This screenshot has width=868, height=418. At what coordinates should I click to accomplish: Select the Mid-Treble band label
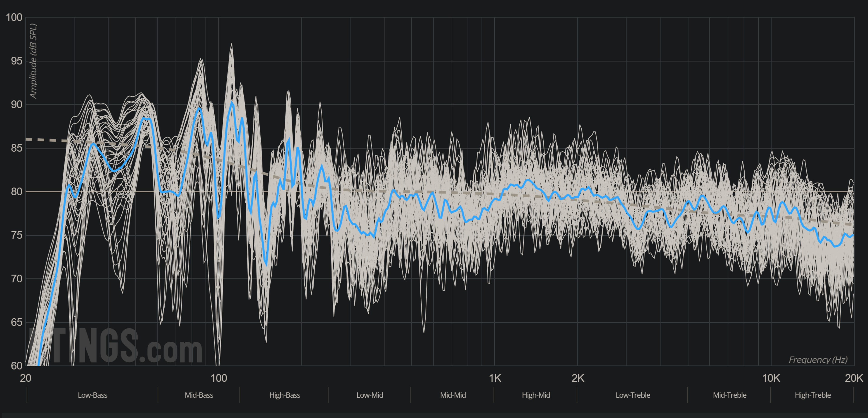click(729, 395)
